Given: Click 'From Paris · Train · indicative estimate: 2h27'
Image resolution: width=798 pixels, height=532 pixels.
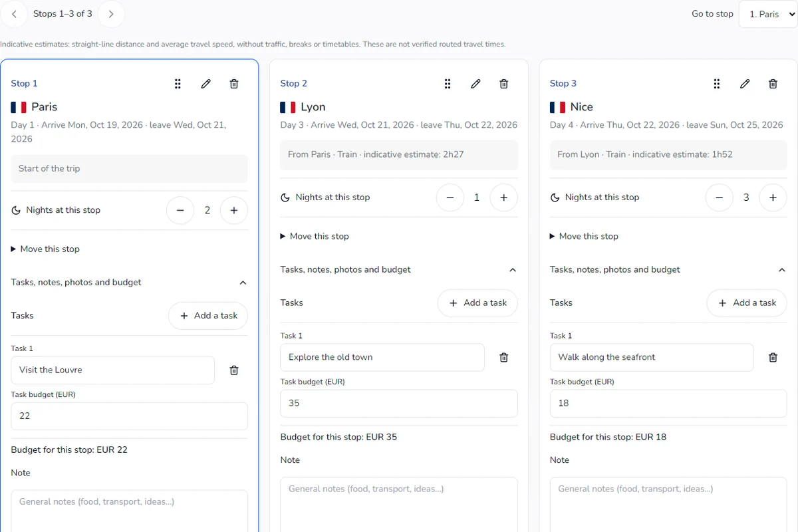Looking at the screenshot, I should point(399,154).
